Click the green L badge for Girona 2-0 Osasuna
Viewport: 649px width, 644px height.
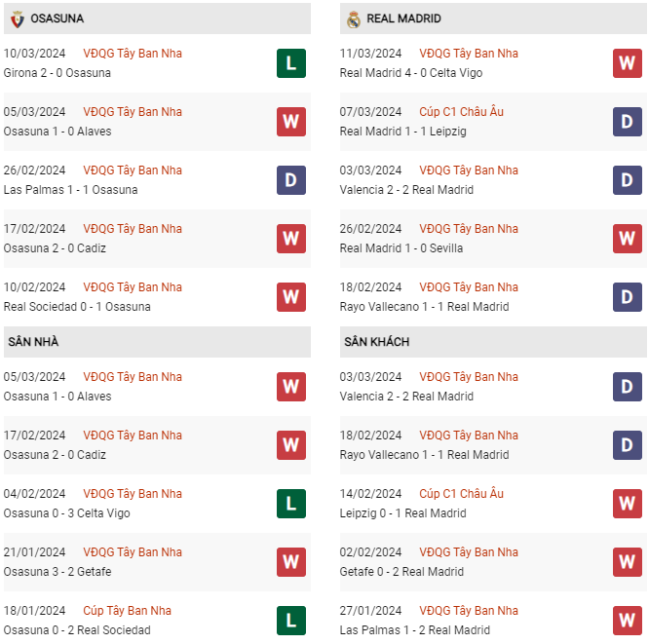(291, 63)
